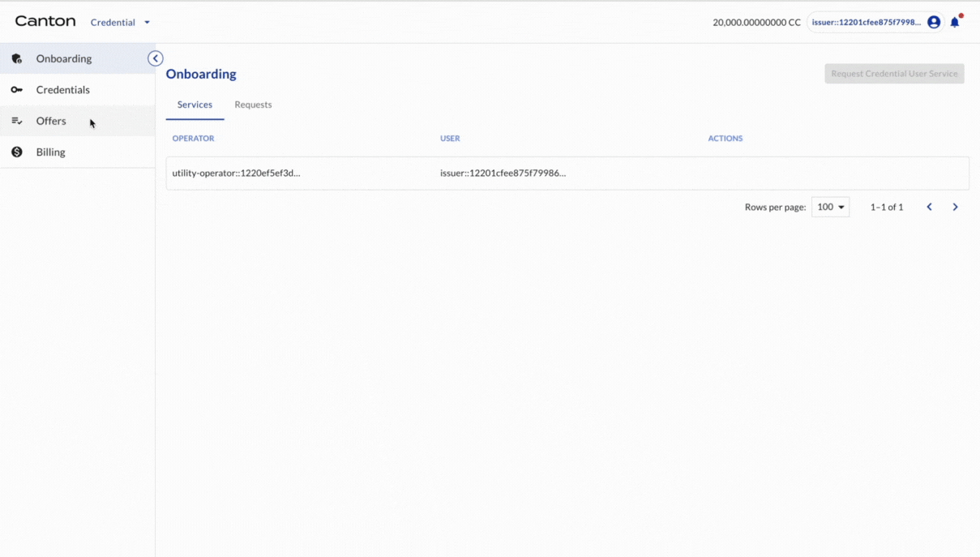Select the Services tab
This screenshot has width=980, height=557.
point(195,105)
